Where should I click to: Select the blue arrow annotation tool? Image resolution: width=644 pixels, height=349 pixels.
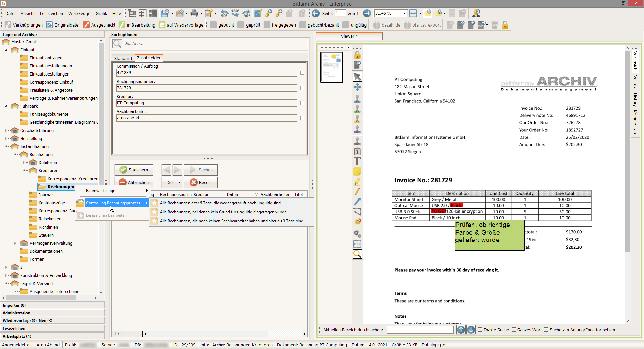(x=357, y=202)
